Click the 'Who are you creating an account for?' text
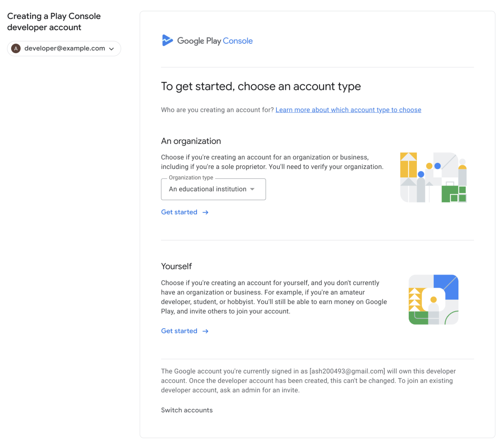 tap(217, 110)
